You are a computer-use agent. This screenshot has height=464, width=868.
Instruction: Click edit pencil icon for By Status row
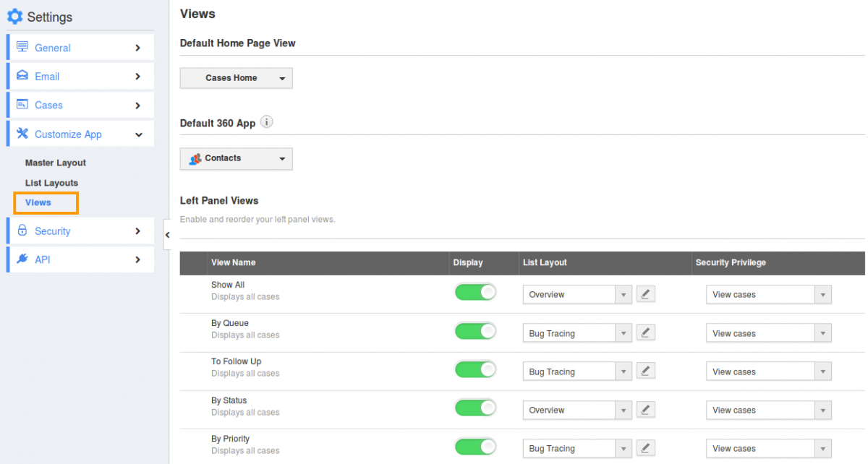646,410
